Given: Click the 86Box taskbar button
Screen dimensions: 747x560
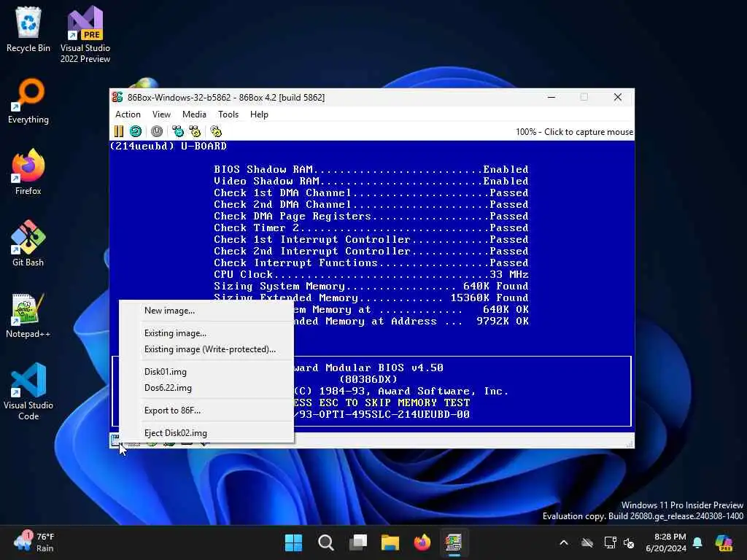Looking at the screenshot, I should click(454, 542).
